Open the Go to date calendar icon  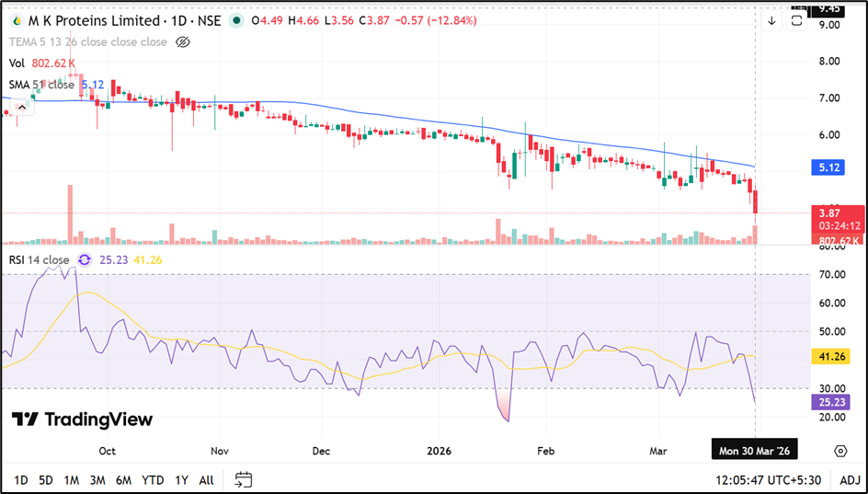(x=244, y=479)
